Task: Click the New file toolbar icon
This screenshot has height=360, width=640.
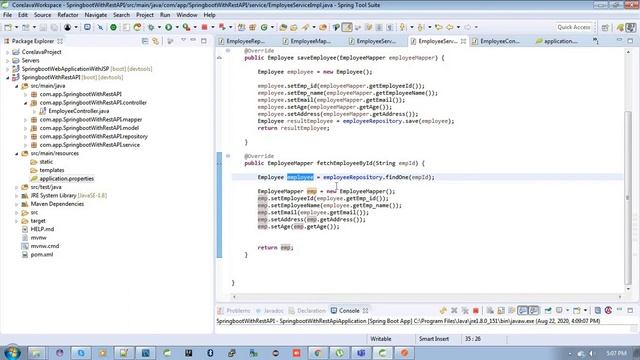Action: (x=8, y=27)
